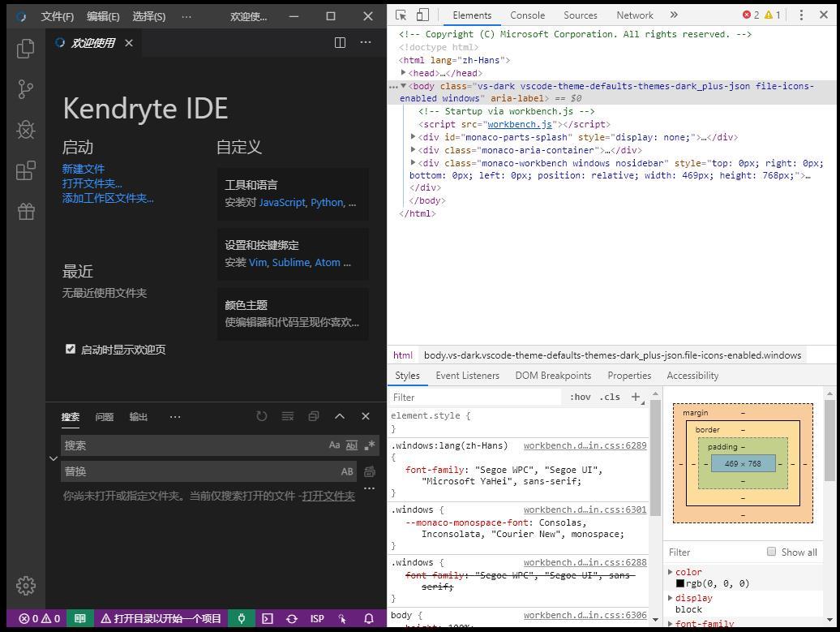The image size is (840, 632).
Task: Toggle Preserve Case in replace box
Action: 347,471
